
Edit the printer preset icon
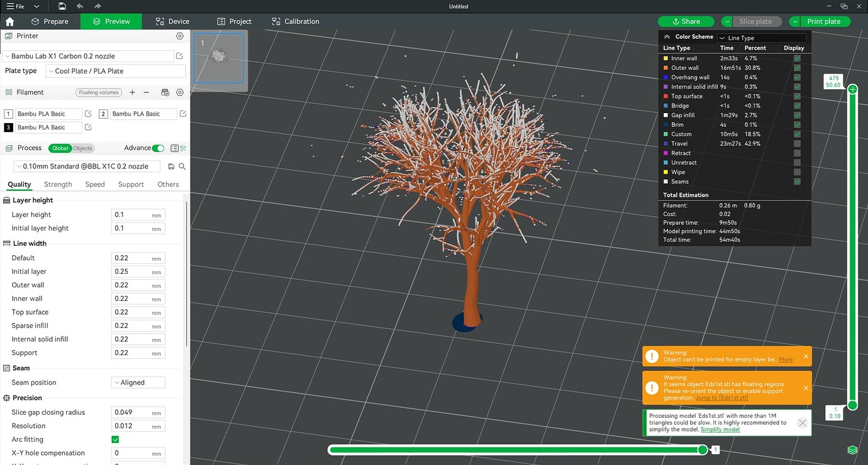(180, 56)
